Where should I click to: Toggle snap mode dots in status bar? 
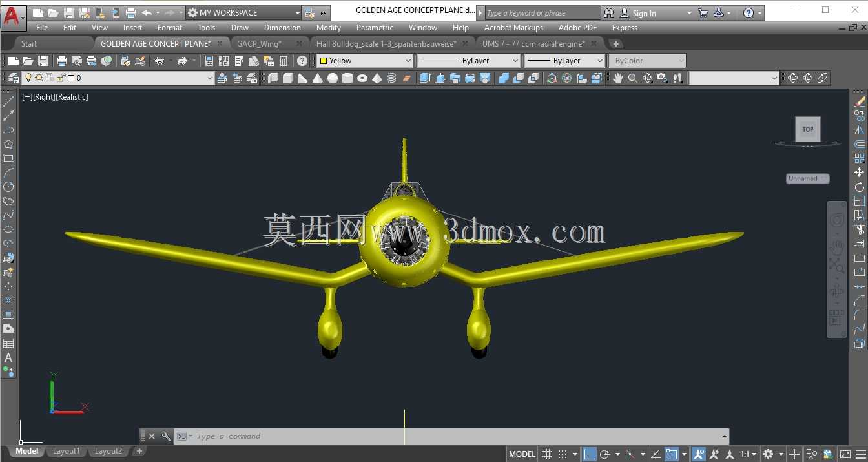[x=563, y=454]
